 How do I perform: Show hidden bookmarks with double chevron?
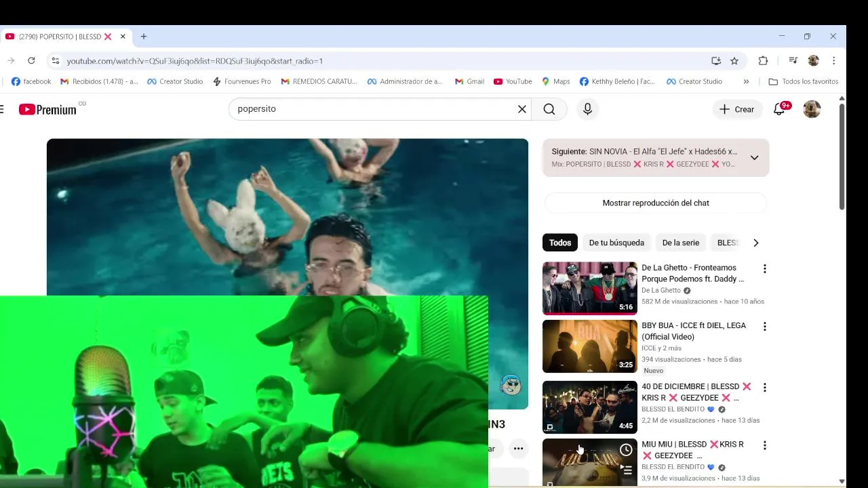pos(746,81)
